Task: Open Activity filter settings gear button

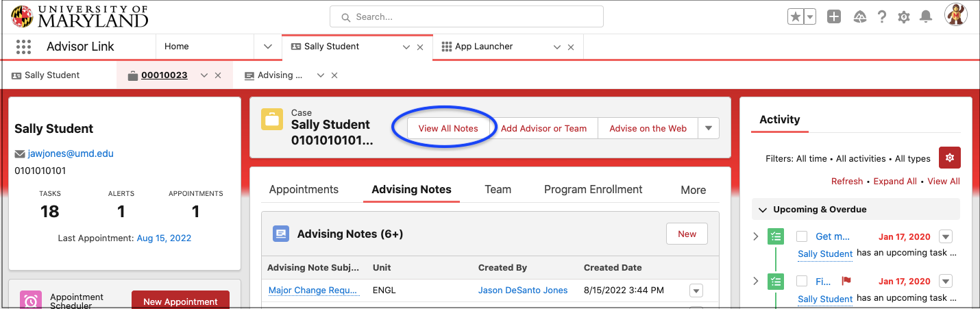Action: [x=949, y=158]
